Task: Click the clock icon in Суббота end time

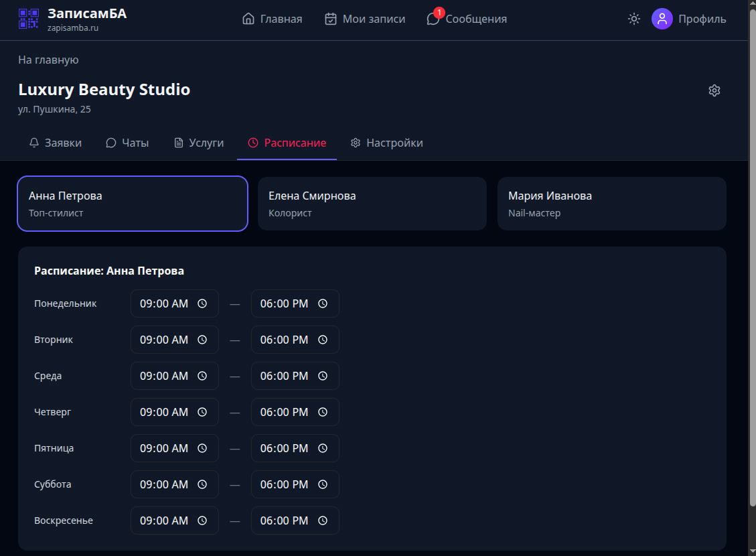Action: (323, 484)
